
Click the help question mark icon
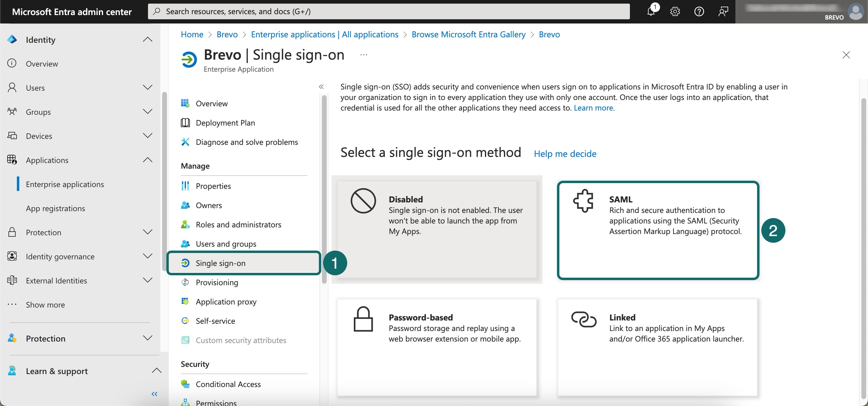point(699,11)
